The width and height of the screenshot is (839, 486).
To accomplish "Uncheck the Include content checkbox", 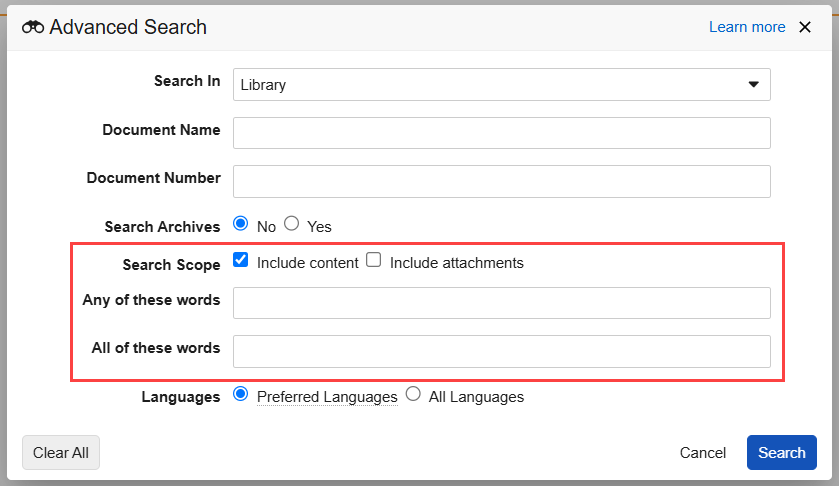I will tap(241, 261).
